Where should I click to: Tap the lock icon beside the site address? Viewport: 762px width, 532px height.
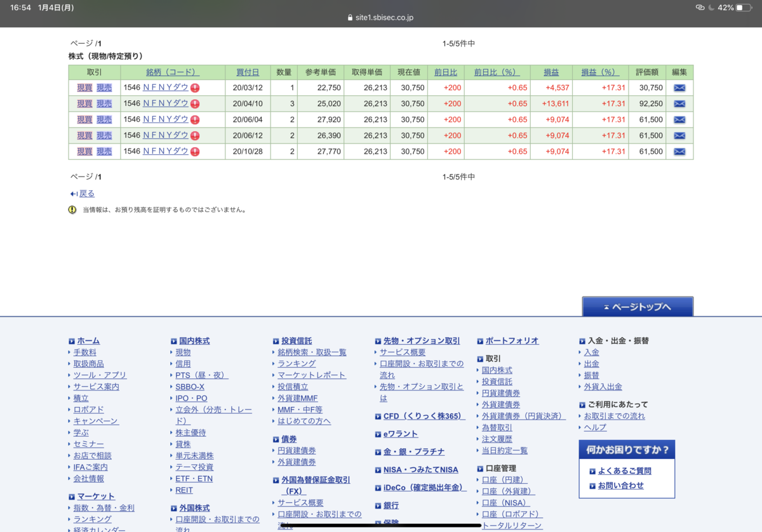(350, 18)
